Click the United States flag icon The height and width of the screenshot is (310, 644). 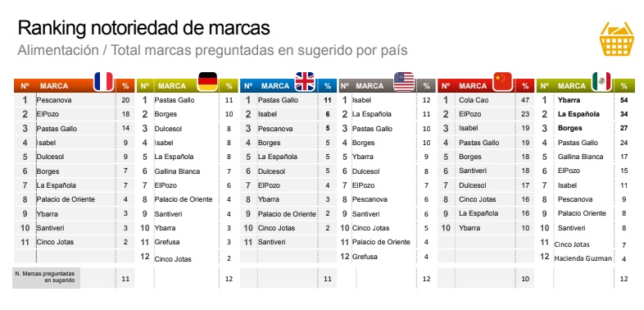click(404, 81)
